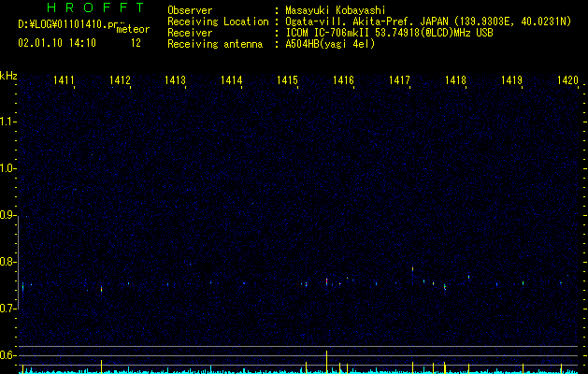Click the 1412 time axis label
The image size is (588, 374).
click(x=120, y=80)
